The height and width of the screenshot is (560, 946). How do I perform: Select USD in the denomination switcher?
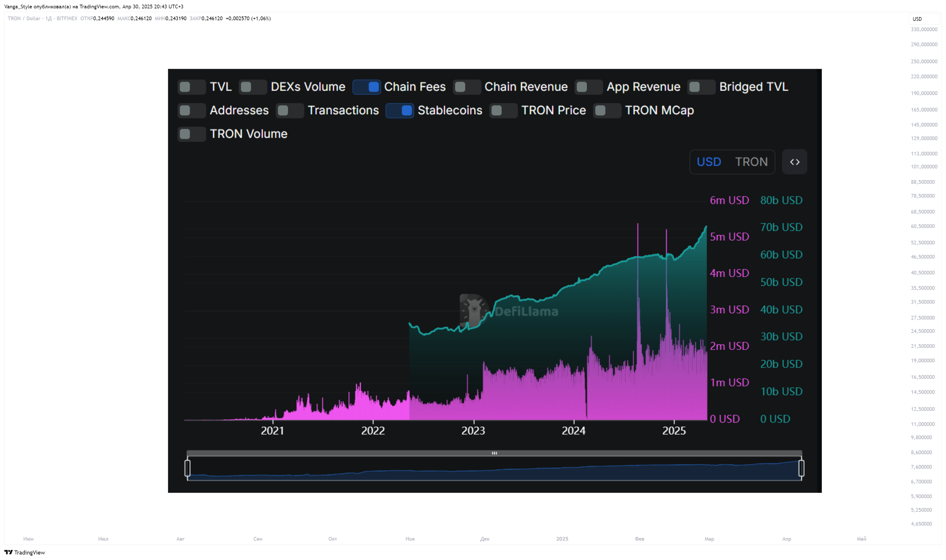(709, 162)
